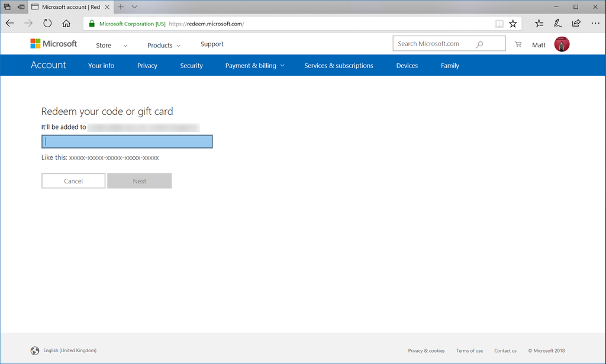The image size is (606, 364).
Task: Click the Home button
Action: [x=66, y=22]
